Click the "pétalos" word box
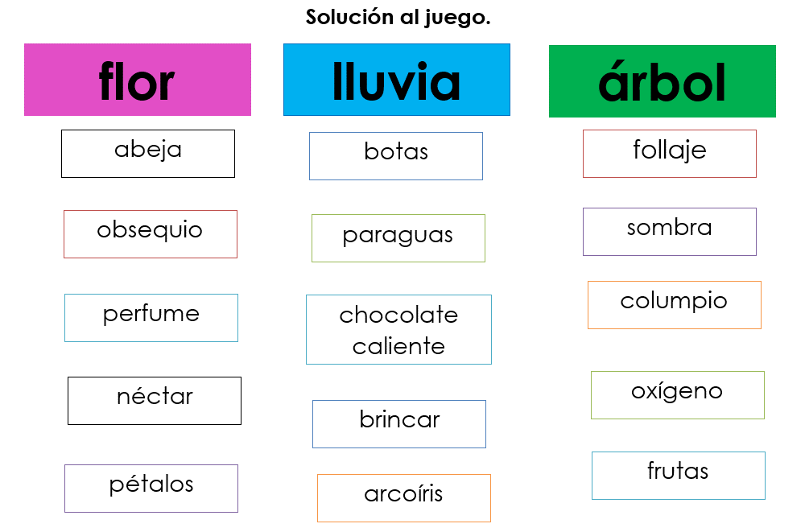 (151, 488)
